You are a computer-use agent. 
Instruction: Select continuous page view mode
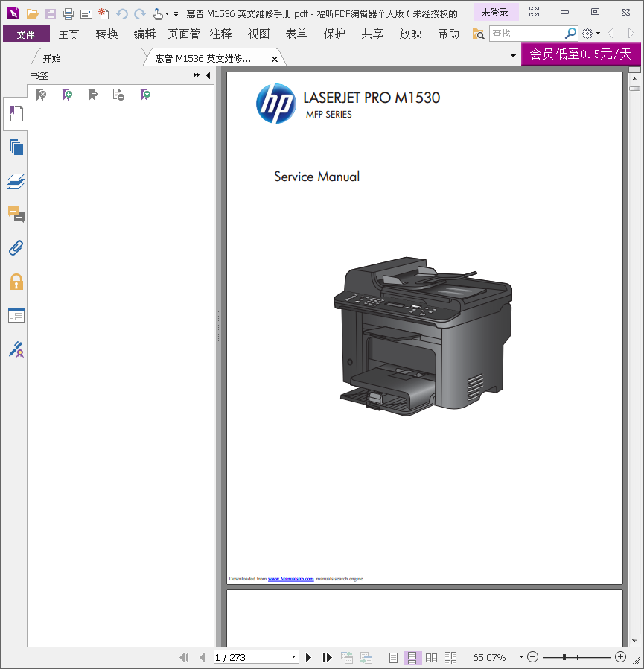412,658
